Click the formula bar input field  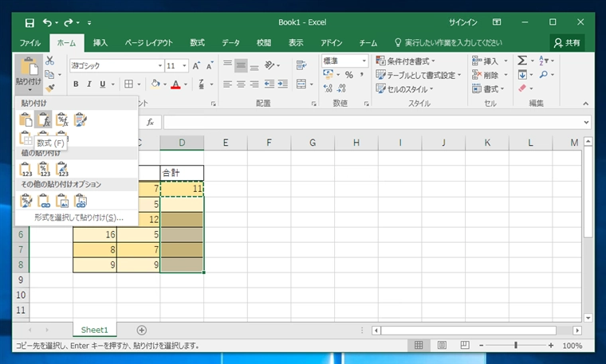click(373, 123)
